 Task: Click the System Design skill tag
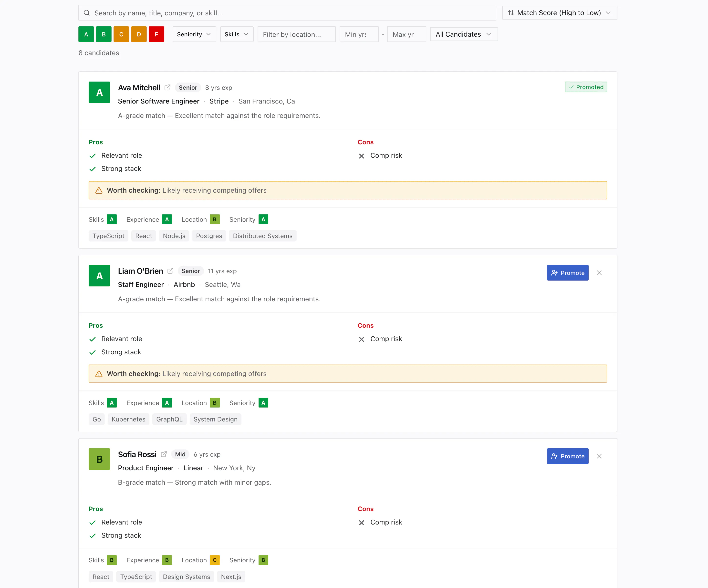click(x=215, y=420)
